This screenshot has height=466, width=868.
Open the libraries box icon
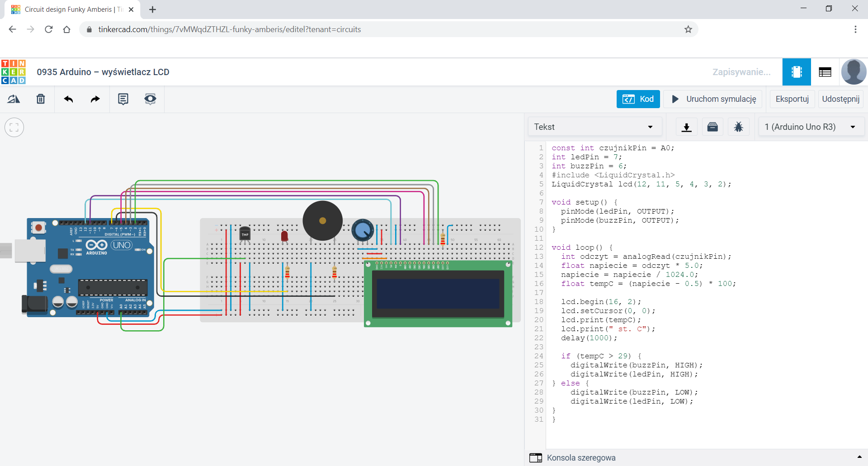[712, 127]
